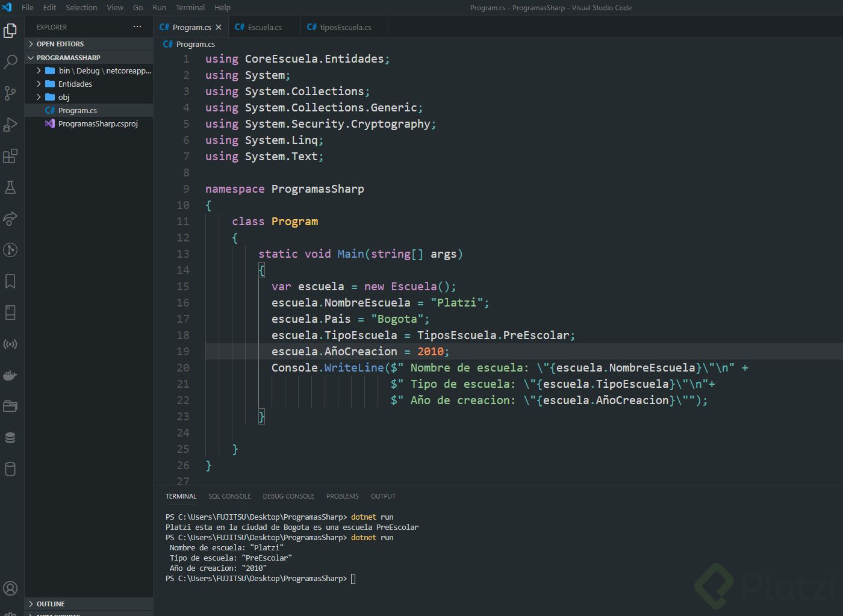Open the notebook icon in activity bar
The width and height of the screenshot is (843, 616).
pos(10,313)
